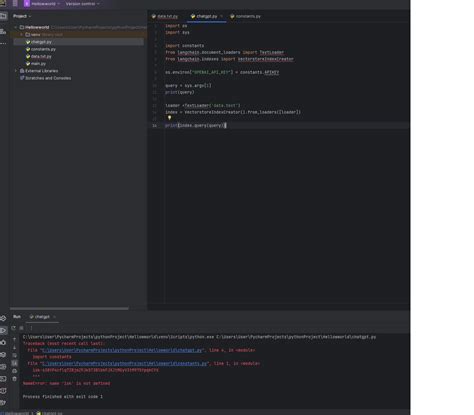Click the Print icon in Run console

[x=14, y=371]
